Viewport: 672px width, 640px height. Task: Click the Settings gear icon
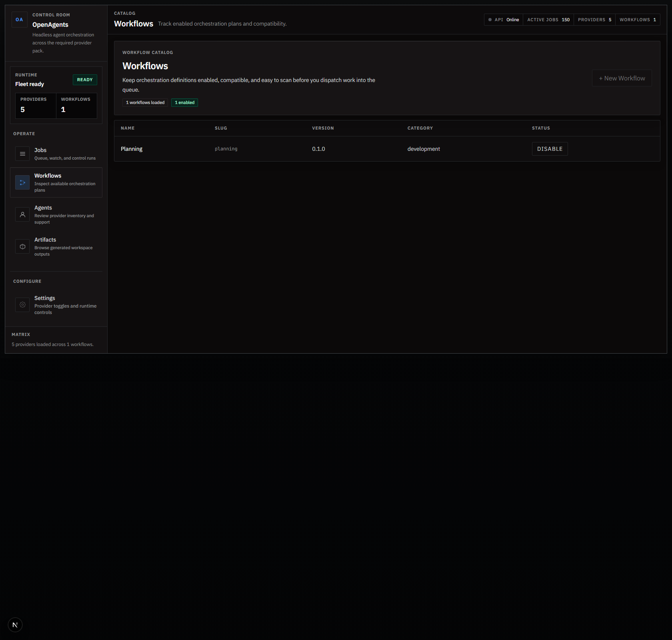pos(22,305)
